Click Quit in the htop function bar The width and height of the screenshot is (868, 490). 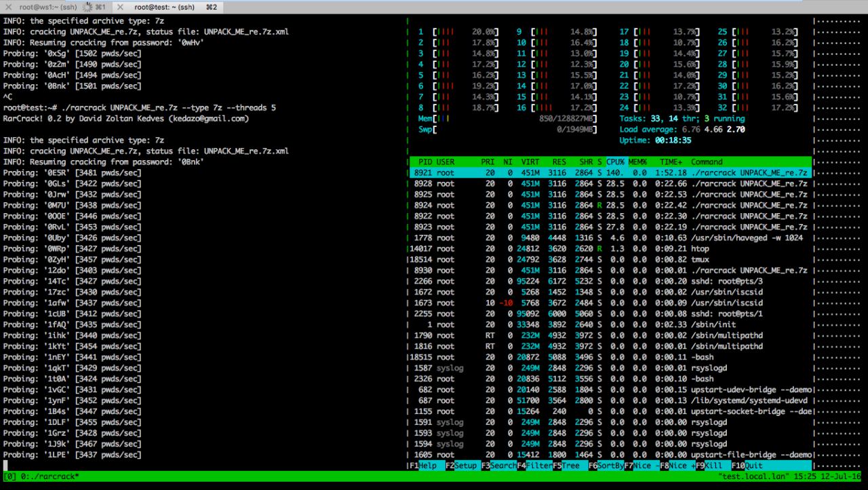(753, 466)
